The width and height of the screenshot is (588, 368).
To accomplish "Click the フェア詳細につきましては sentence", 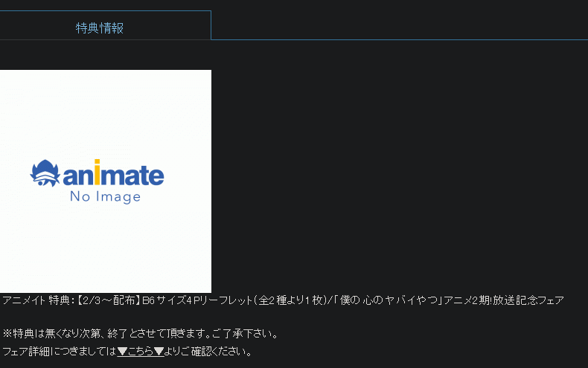I will [x=127, y=351].
